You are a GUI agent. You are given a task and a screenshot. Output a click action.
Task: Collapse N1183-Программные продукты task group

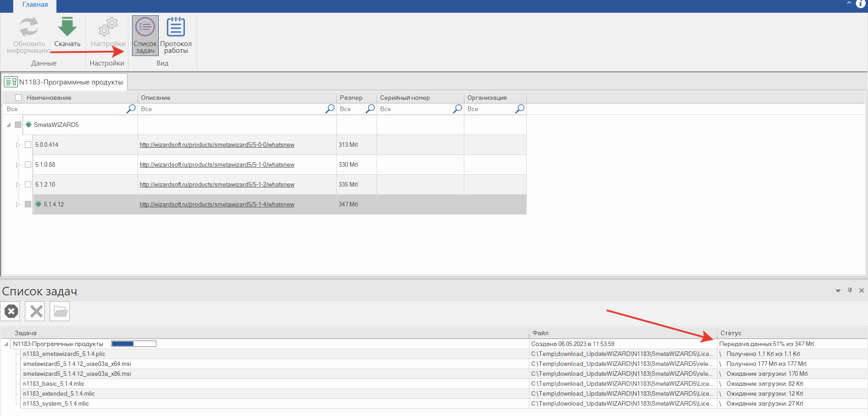point(6,344)
